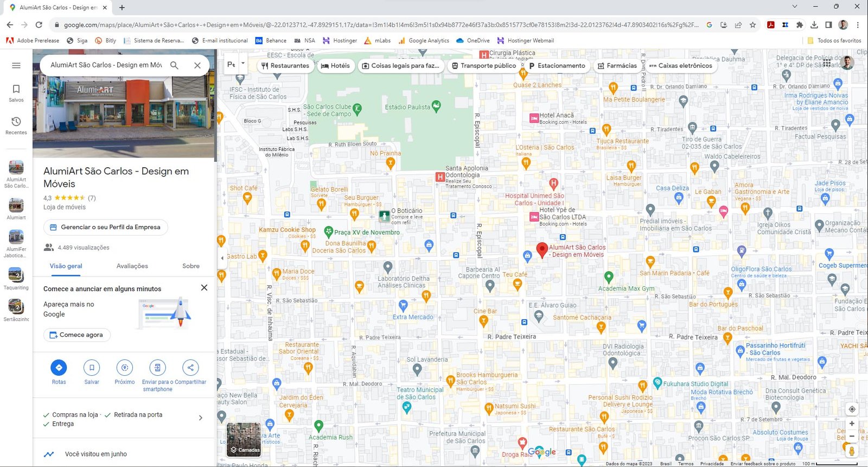Screen dimensions: 868x467
Task: Click the Google account avatar on the map
Action: (847, 63)
